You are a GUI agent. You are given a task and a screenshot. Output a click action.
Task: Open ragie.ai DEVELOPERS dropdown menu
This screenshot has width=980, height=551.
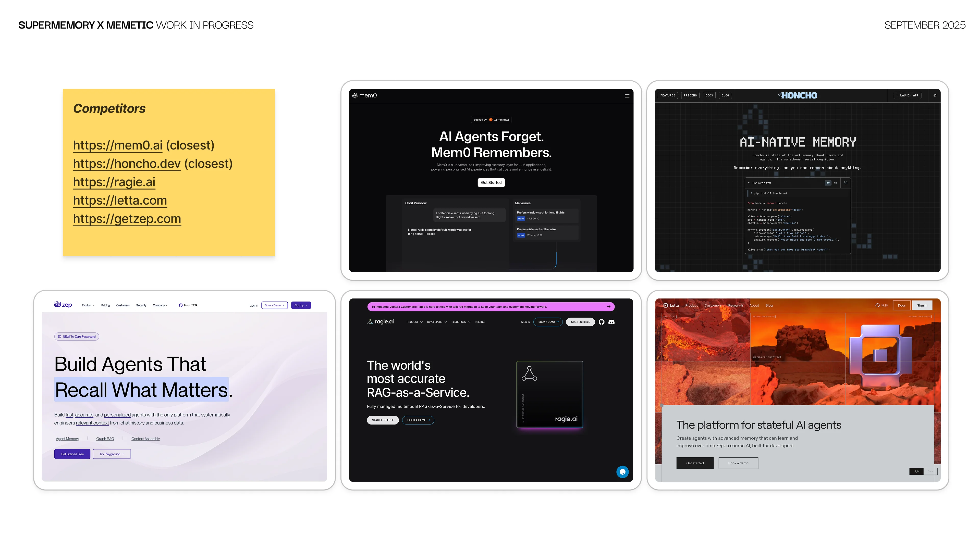click(x=437, y=322)
